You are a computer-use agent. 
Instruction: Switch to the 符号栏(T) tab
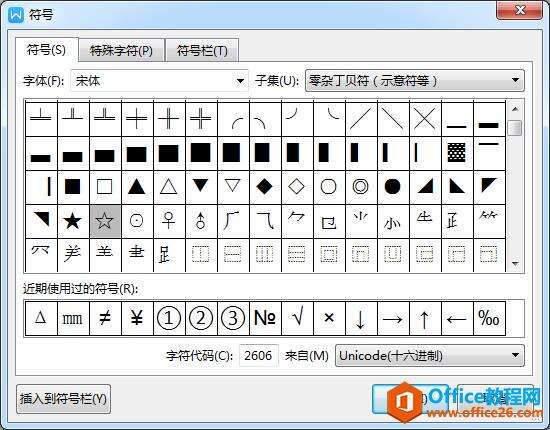[x=202, y=51]
